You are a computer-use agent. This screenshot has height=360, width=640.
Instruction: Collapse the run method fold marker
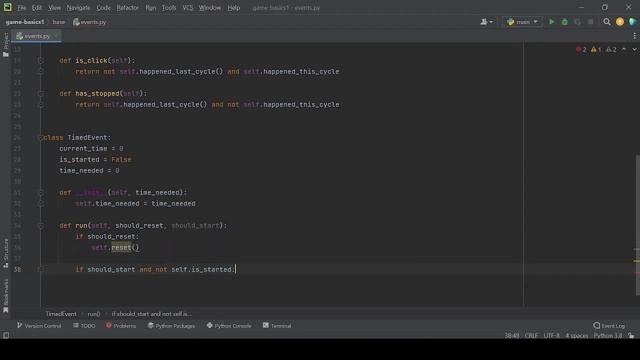point(40,225)
